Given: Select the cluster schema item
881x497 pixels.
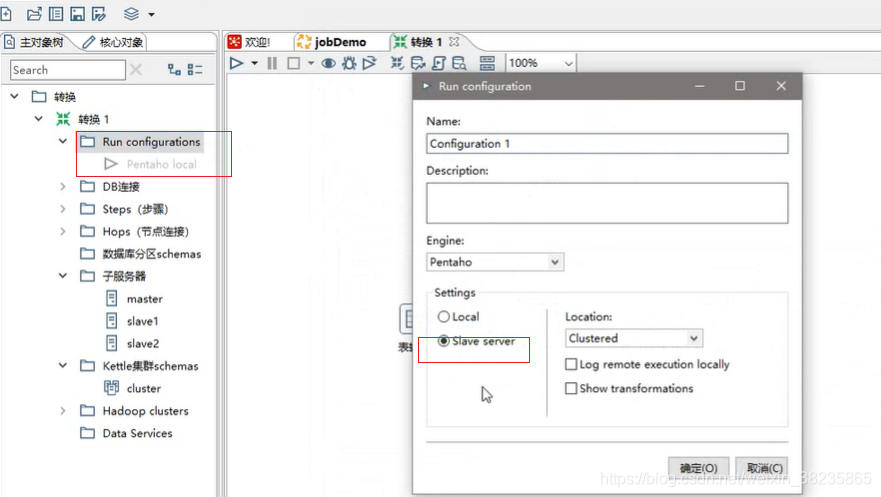Looking at the screenshot, I should 133,389.
